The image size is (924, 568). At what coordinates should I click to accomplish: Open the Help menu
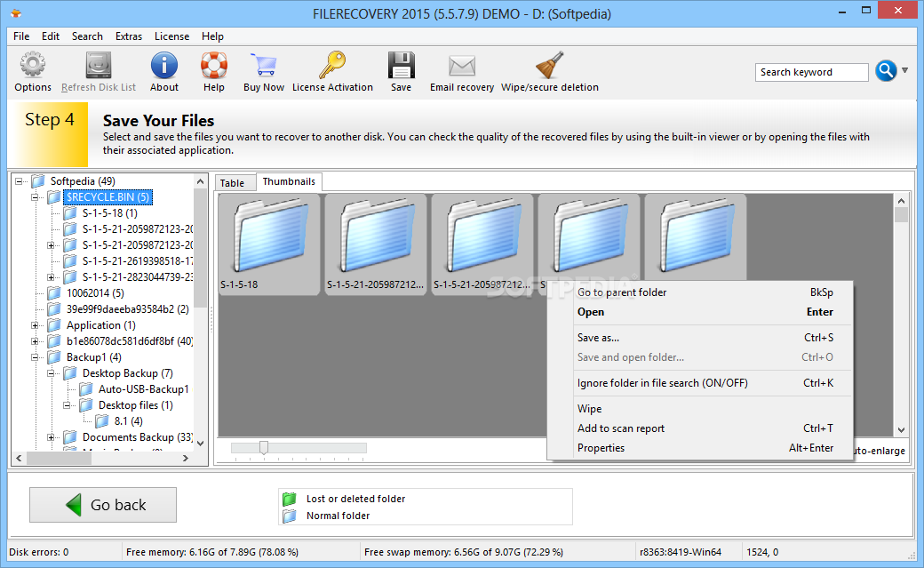tap(212, 36)
